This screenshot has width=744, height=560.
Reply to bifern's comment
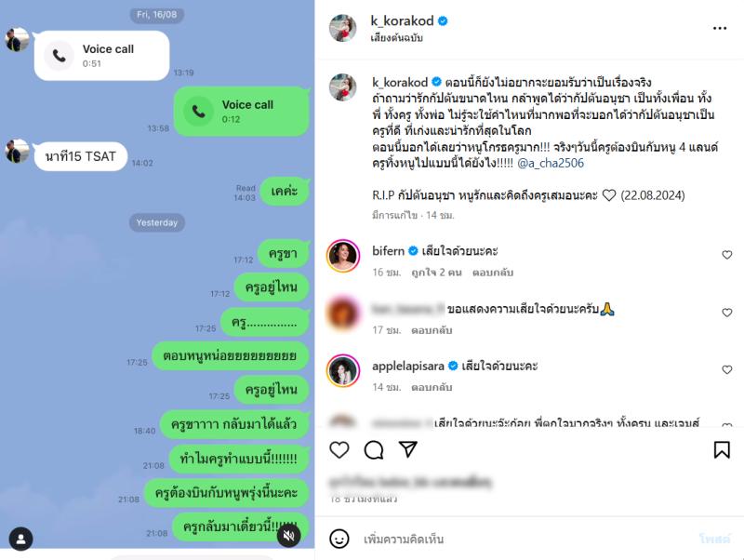click(493, 273)
